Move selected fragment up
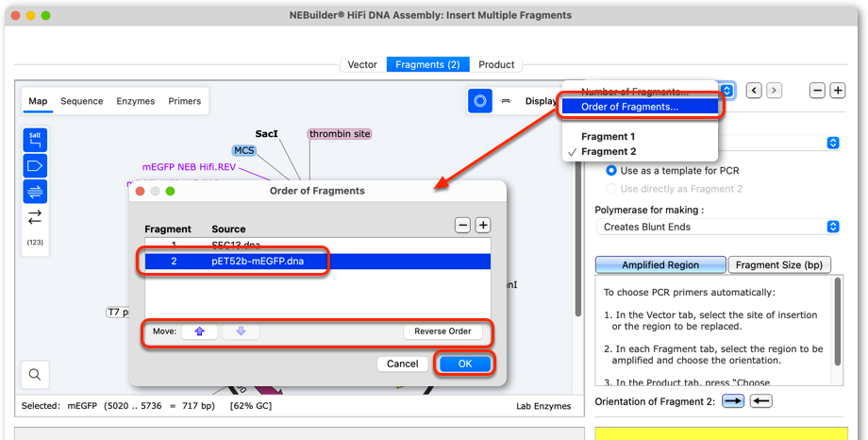The width and height of the screenshot is (868, 440). pyautogui.click(x=199, y=331)
